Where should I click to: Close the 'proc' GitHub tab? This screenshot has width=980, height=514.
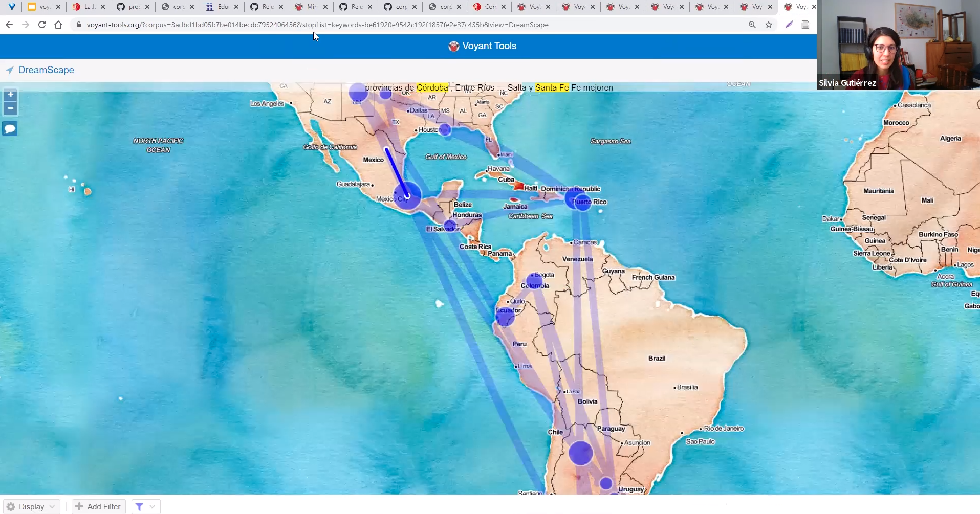(x=147, y=7)
